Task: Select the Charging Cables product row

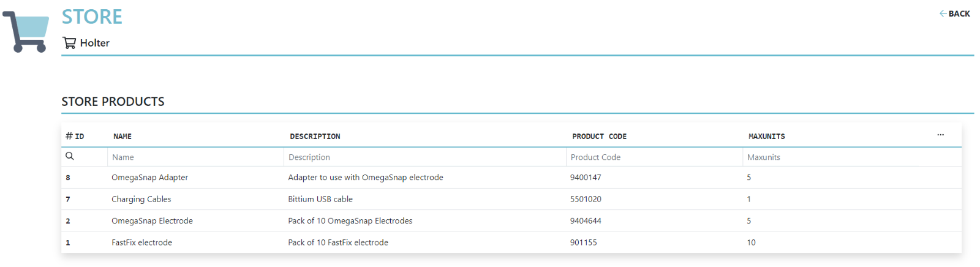Action: tap(511, 199)
